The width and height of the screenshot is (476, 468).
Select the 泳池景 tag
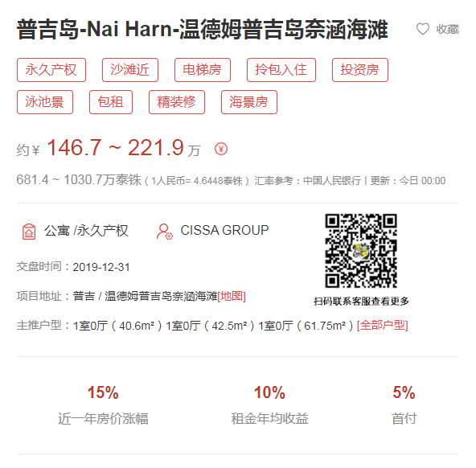(x=45, y=102)
